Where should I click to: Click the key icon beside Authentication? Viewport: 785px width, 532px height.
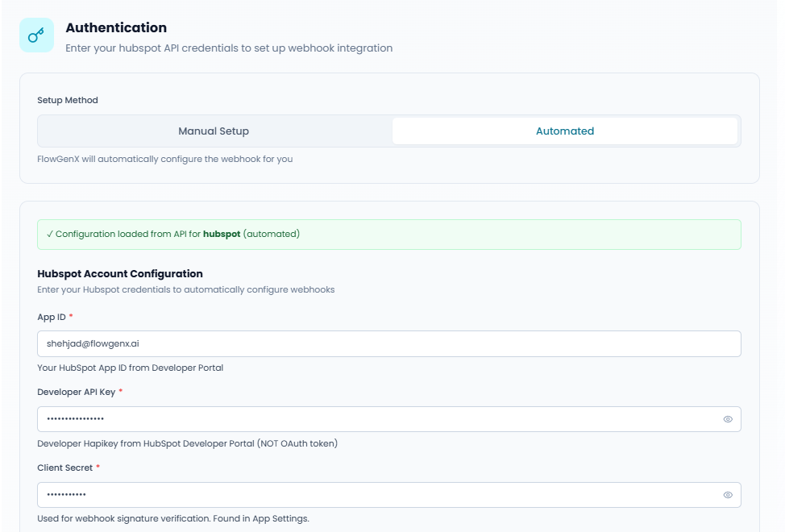click(x=36, y=35)
